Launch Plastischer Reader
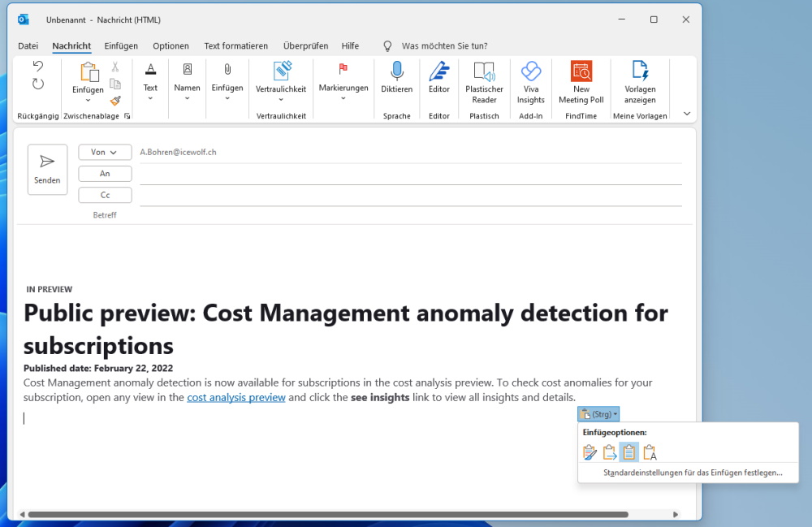The width and height of the screenshot is (812, 527). (484, 83)
